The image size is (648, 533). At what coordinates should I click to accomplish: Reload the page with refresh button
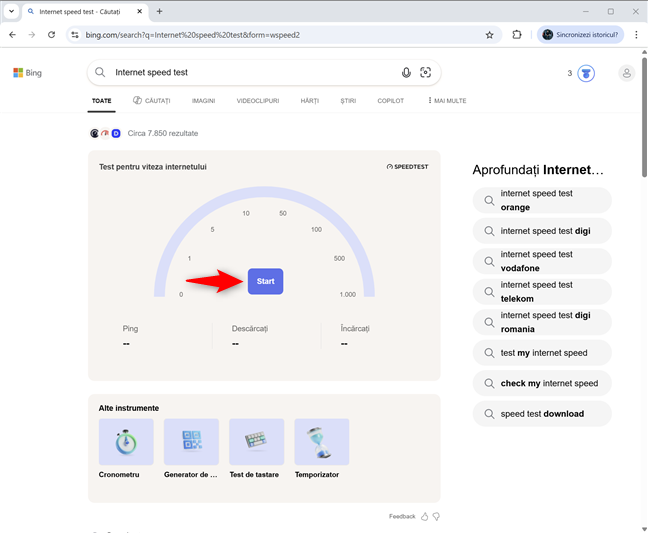tap(53, 34)
